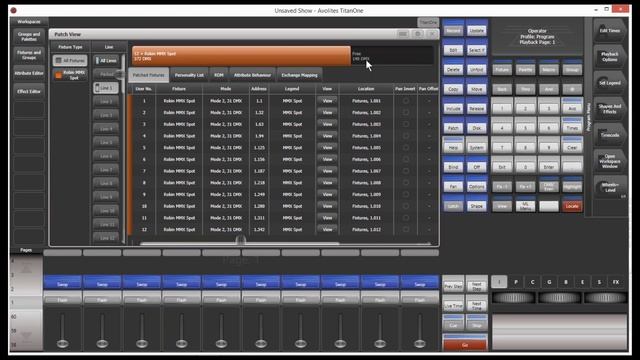Toggle Pan Invert for fixture 3
This screenshot has height=360, width=640.
405,124
